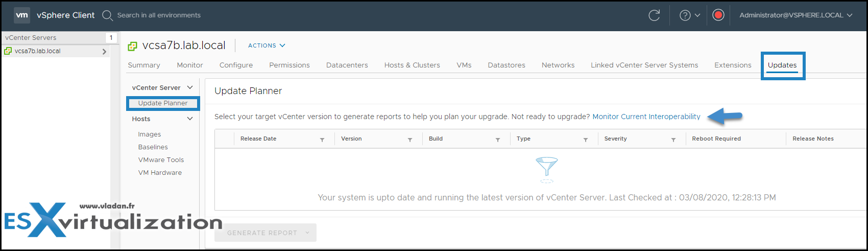Click the Release Date column header

(x=258, y=139)
